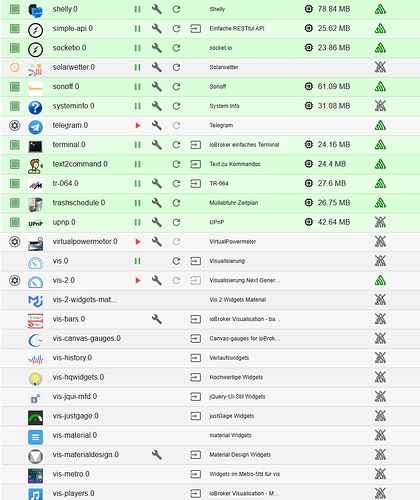Open wrench settings for simple-api.0

coord(157,29)
